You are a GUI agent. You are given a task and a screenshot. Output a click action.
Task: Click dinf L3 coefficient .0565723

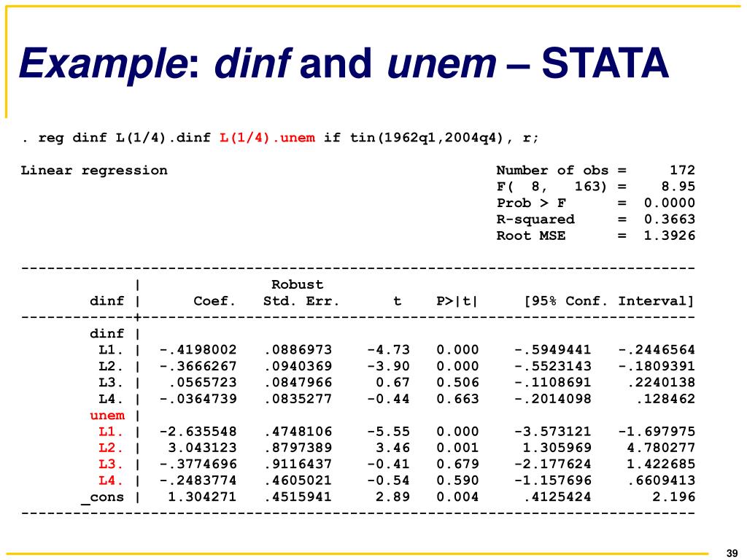coord(203,382)
